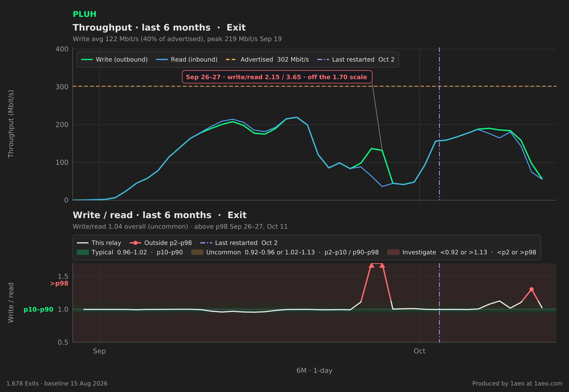The height and width of the screenshot is (392, 569).
Task: Click the Write avg 122 Mbit/s subtitle
Action: tap(177, 39)
